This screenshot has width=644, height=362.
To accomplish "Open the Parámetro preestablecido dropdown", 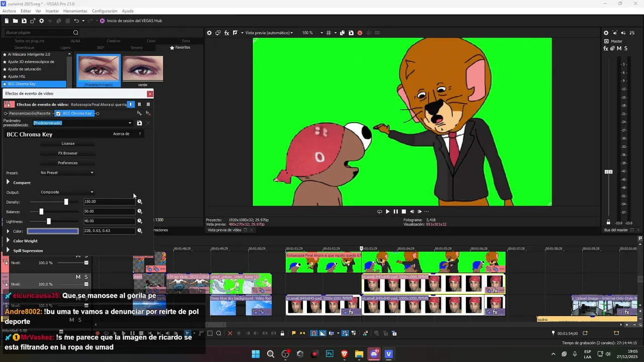I will coord(130,123).
